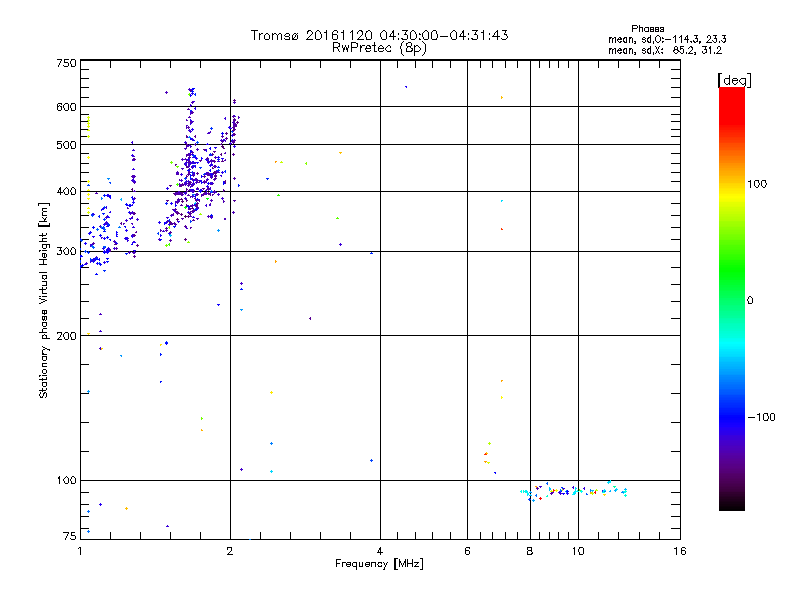The width and height of the screenshot is (800, 600).
Task: Click the y-axis '300' tick label
Action: pos(66,251)
